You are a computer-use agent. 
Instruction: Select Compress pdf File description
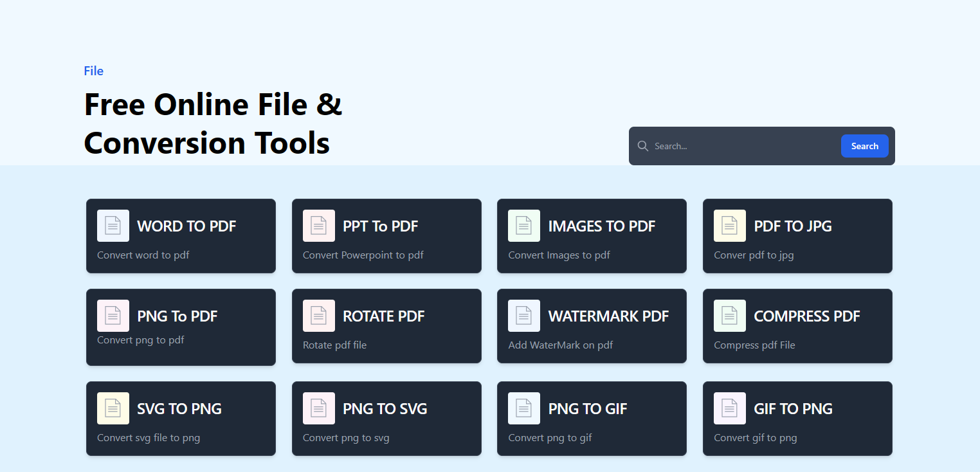click(x=754, y=345)
